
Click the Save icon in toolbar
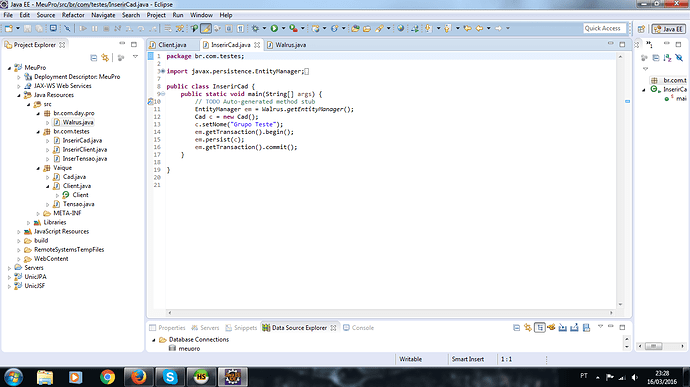point(27,29)
